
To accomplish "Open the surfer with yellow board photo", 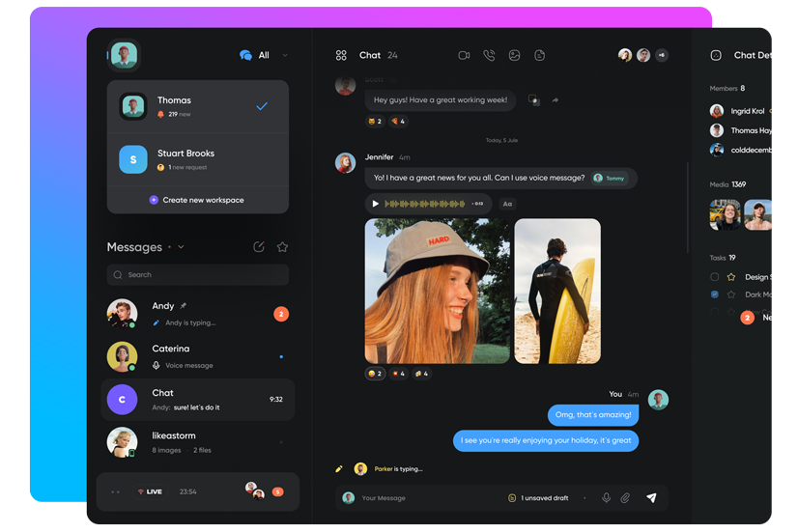I will (557, 291).
